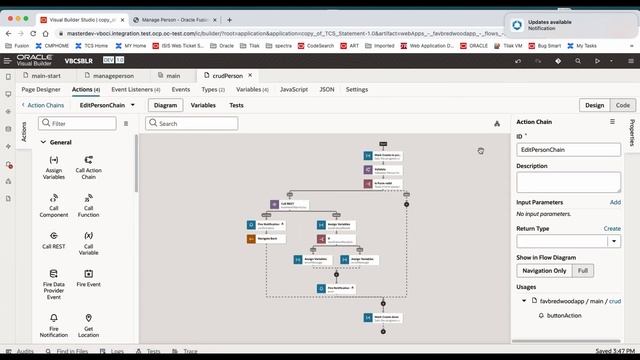This screenshot has width=640, height=360.
Task: Select the Get Location action
Action: [x=89, y=325]
